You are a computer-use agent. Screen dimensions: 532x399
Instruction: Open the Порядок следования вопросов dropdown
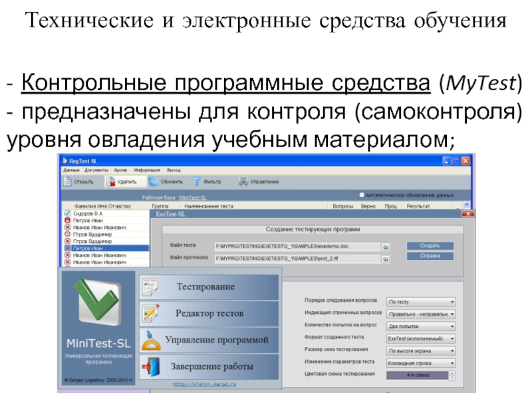(x=421, y=302)
